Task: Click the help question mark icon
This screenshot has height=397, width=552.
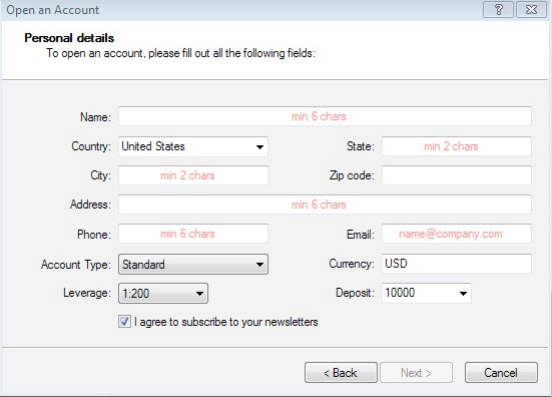Action: tap(498, 10)
